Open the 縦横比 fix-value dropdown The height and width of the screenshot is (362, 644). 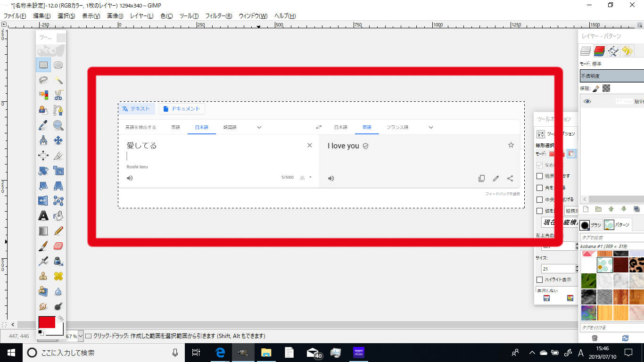pos(571,211)
